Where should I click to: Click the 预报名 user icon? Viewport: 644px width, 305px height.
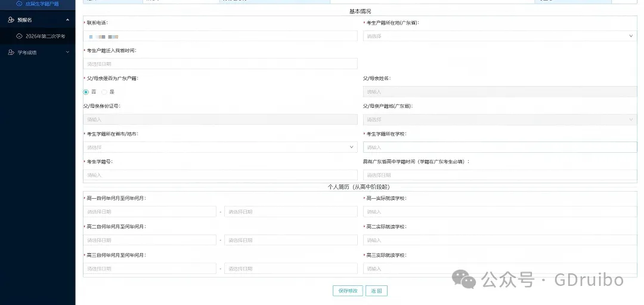click(11, 20)
